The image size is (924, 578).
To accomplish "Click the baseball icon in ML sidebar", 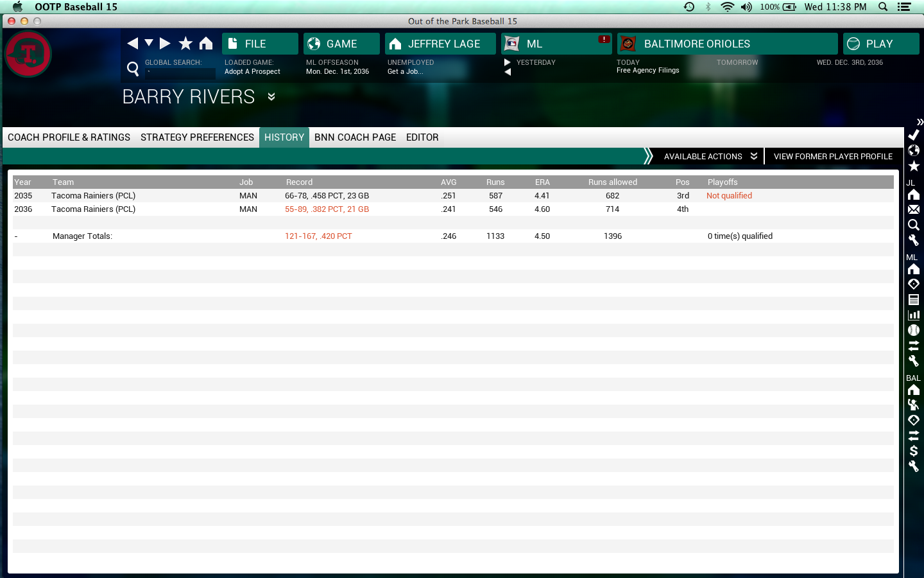I will (914, 330).
